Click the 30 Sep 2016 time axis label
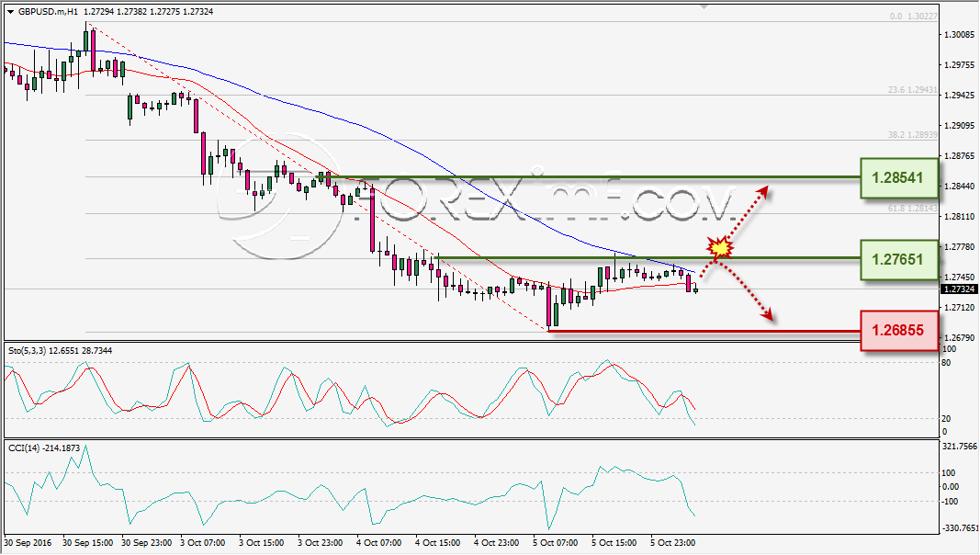 click(28, 542)
